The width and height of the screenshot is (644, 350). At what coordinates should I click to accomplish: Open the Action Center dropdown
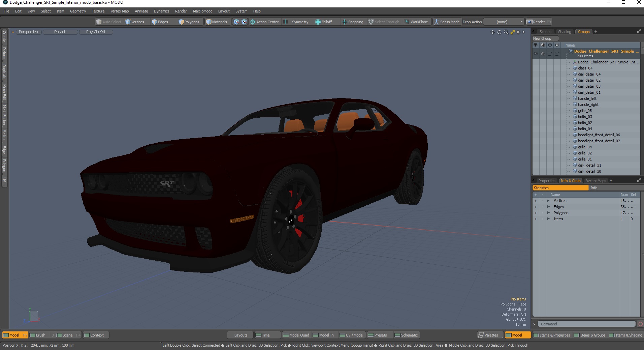[x=264, y=22]
